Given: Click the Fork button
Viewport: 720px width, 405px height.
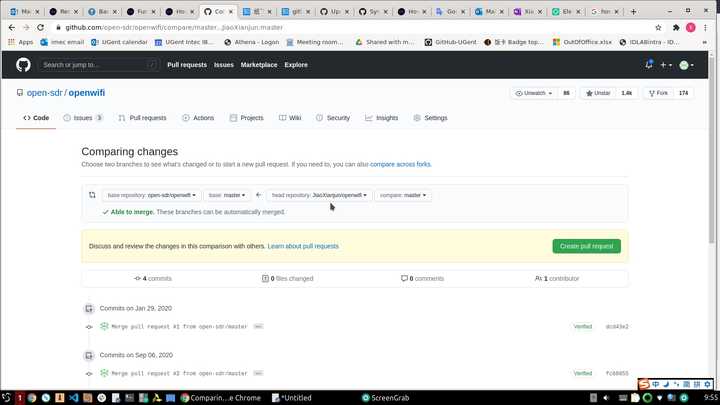Looking at the screenshot, I should tap(658, 93).
